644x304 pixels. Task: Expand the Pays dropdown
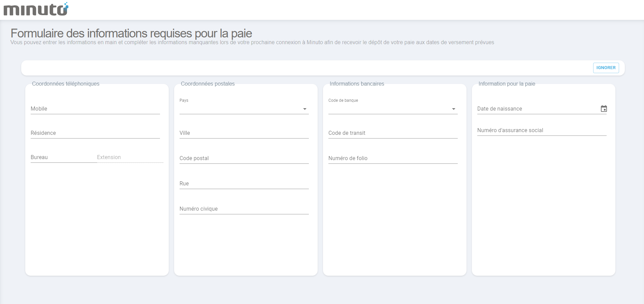(240, 109)
